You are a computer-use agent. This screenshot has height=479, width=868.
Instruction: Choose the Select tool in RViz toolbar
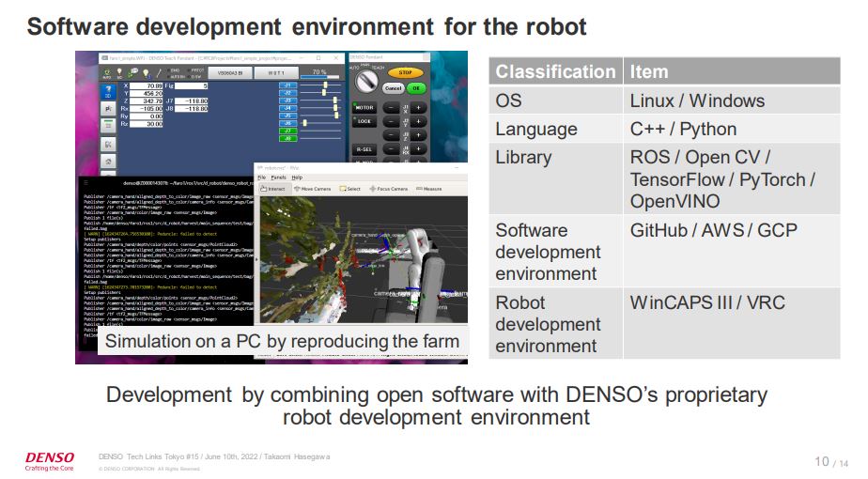coord(349,189)
